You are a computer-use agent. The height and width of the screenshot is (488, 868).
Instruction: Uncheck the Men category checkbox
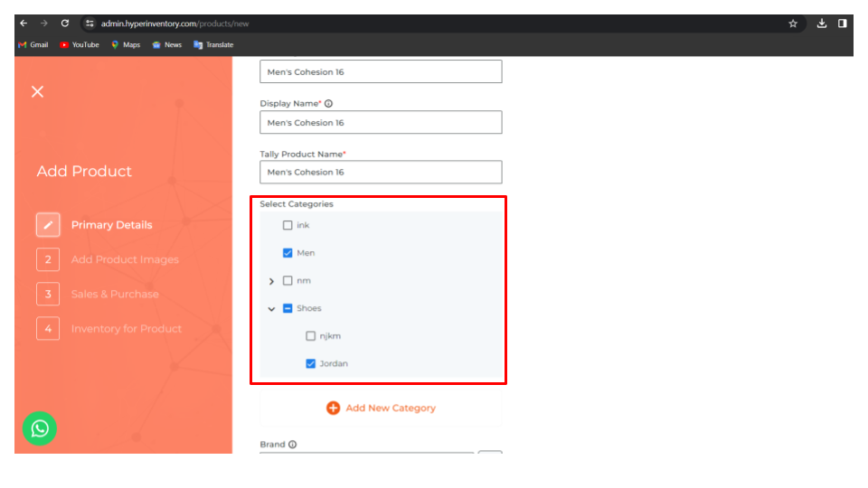coord(288,253)
